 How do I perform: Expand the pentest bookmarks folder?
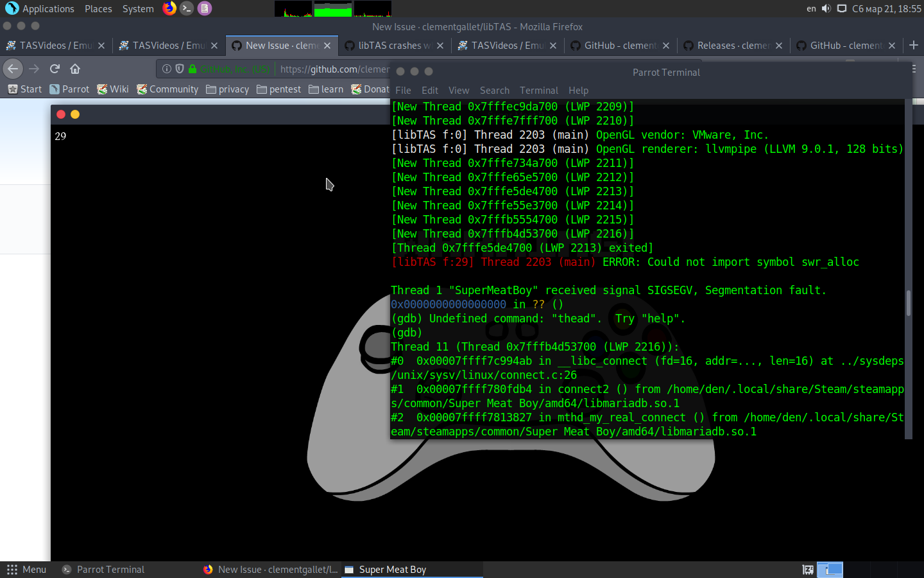coord(278,89)
